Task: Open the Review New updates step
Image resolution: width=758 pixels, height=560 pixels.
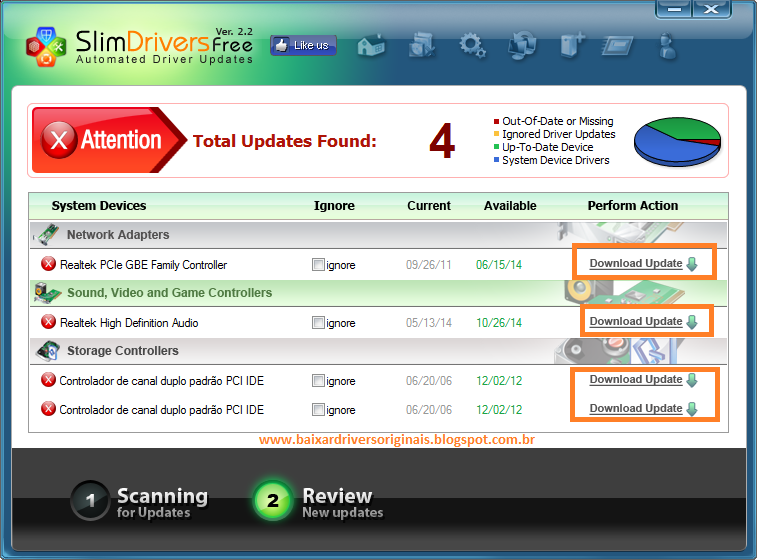Action: [x=318, y=501]
